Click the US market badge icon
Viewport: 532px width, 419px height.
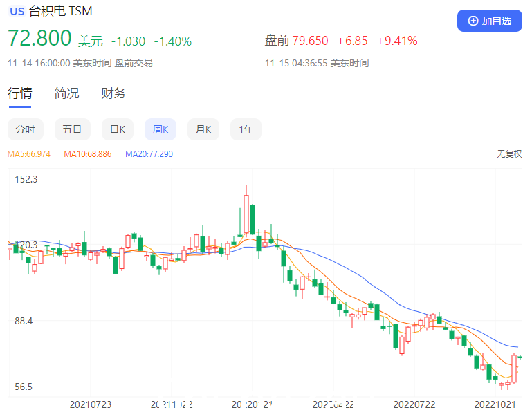(17, 11)
